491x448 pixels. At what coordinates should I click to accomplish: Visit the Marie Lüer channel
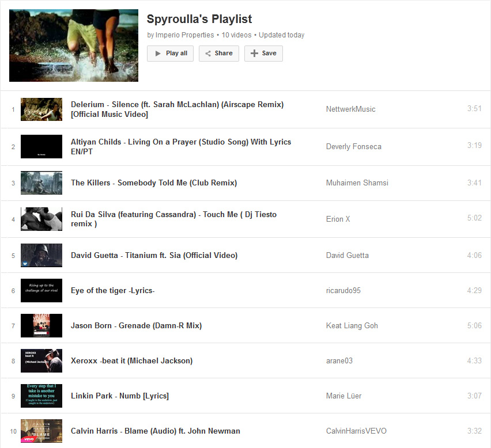(x=343, y=396)
